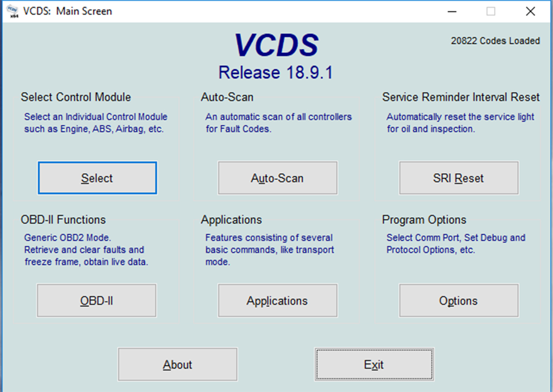Image resolution: width=553 pixels, height=392 pixels.
Task: Click the VCDS title bar app icon
Action: click(x=13, y=12)
